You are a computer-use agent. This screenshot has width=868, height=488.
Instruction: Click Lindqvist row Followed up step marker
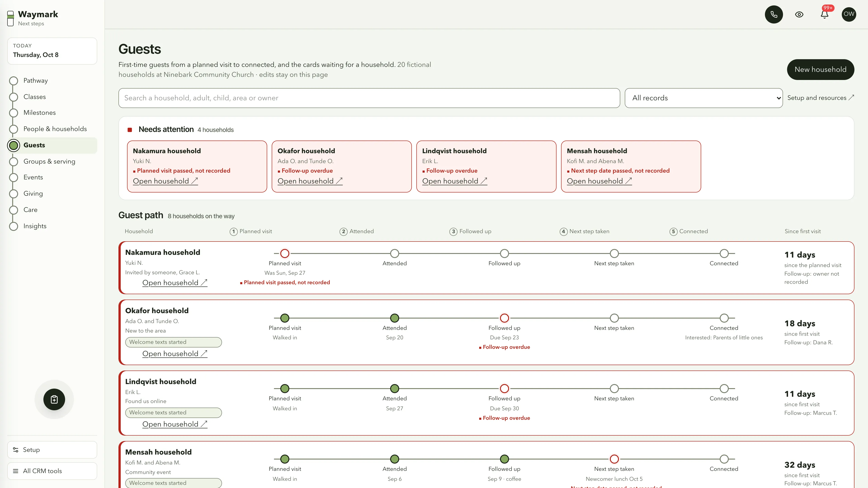(504, 388)
